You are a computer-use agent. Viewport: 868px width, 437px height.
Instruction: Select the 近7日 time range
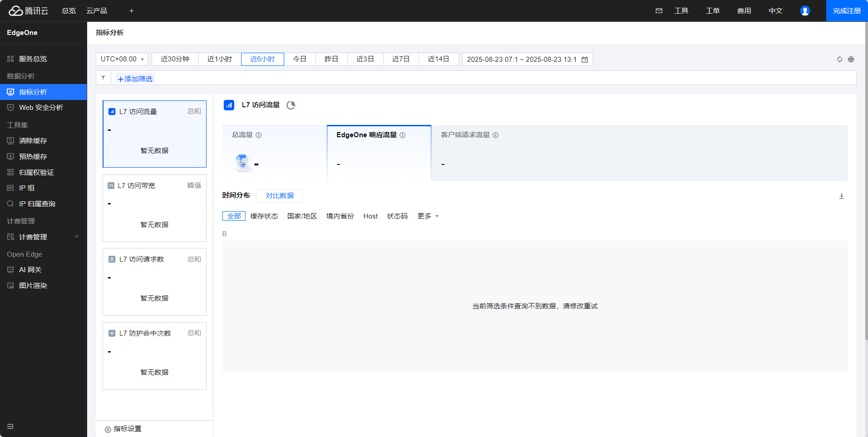[401, 59]
